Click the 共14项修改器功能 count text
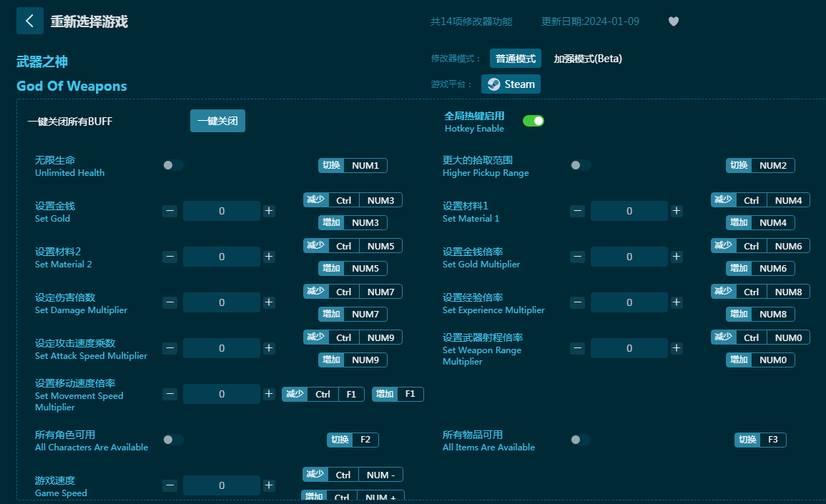 (471, 21)
